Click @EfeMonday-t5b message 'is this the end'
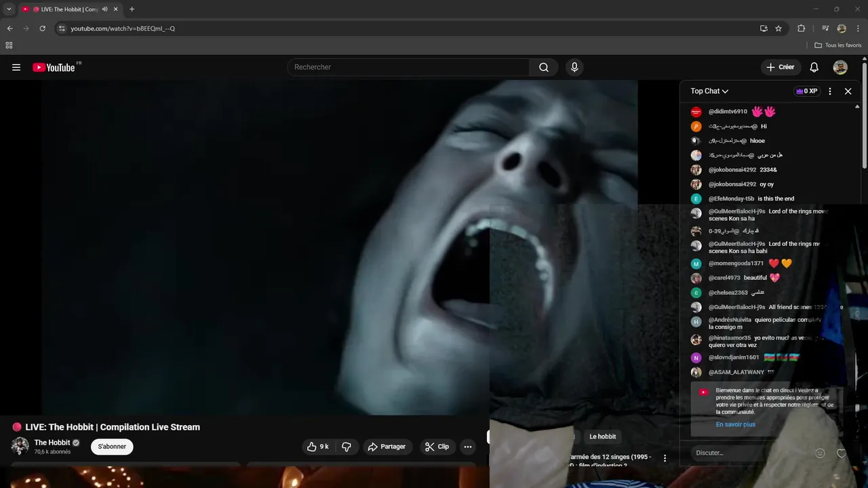868x488 pixels. 776,199
